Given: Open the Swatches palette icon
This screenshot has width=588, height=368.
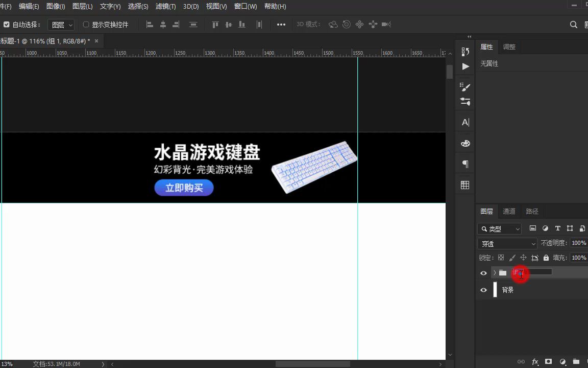Looking at the screenshot, I should tap(464, 143).
